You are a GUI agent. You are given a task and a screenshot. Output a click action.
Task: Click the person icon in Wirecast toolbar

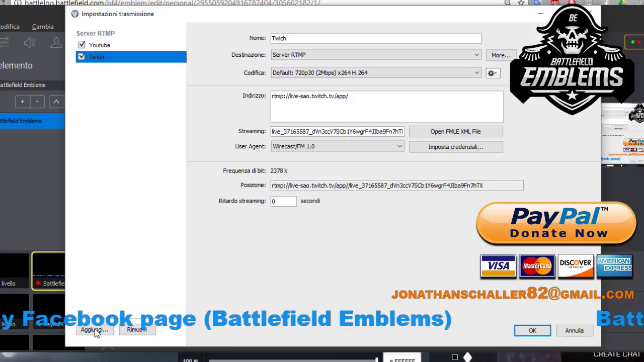56,44
